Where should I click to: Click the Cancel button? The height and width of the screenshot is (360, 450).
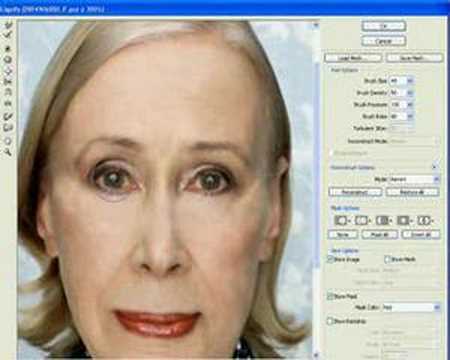[384, 41]
